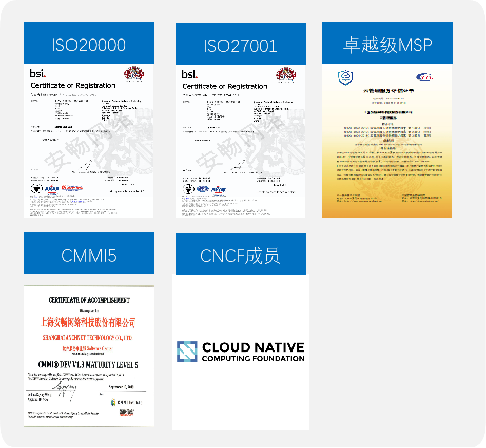
Task: Click the oval CTTL logo on MSP certificate
Action: [x=424, y=77]
